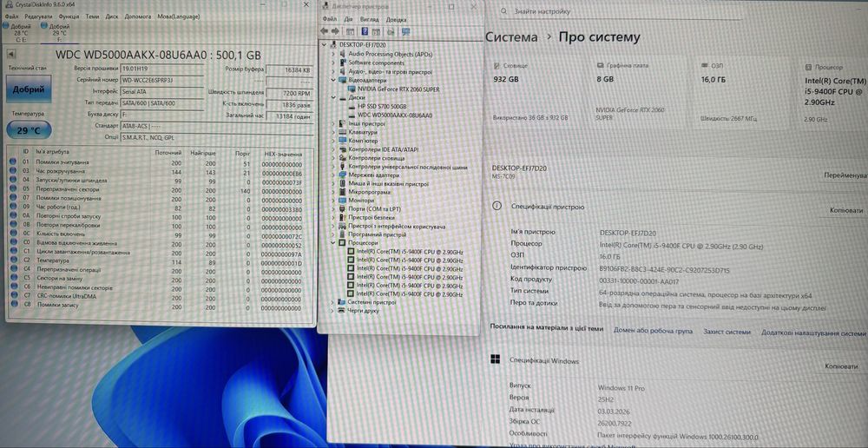
Task: Open the Домен або робоча група link
Action: pyautogui.click(x=653, y=332)
